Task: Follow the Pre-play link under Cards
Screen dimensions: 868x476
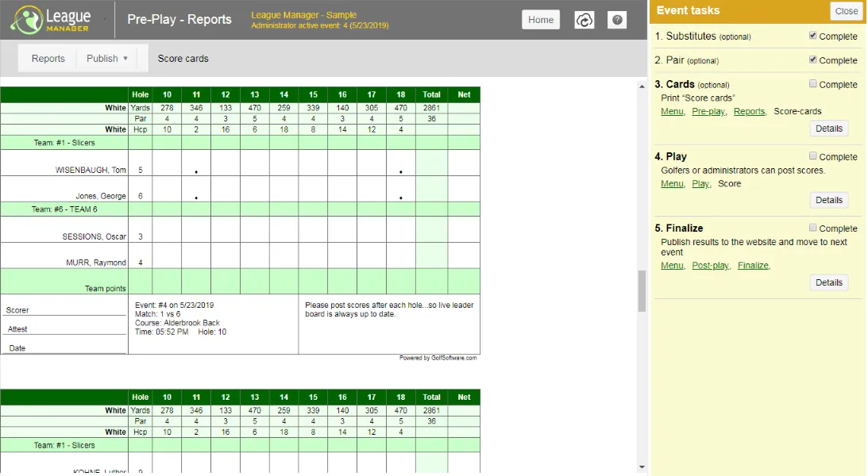Action: pos(708,112)
